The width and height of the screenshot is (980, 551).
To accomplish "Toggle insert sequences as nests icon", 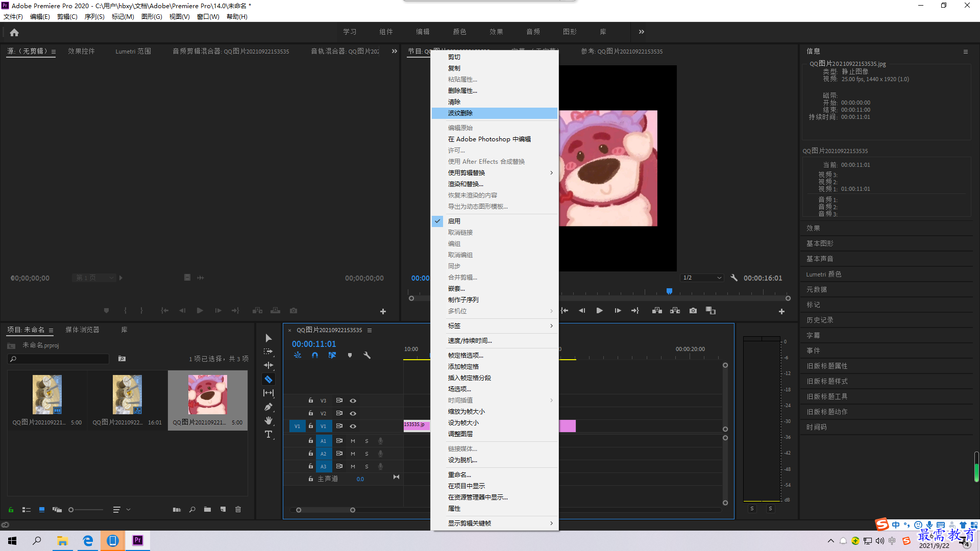I will click(298, 355).
